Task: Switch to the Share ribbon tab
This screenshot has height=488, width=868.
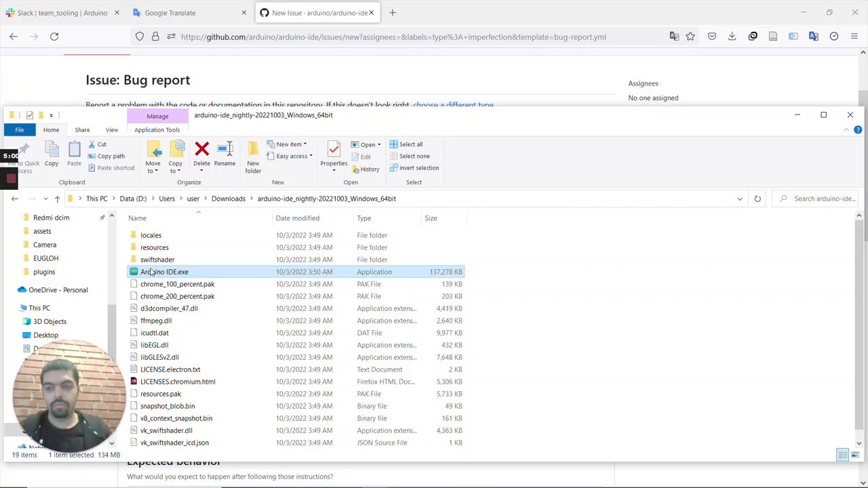Action: 82,129
